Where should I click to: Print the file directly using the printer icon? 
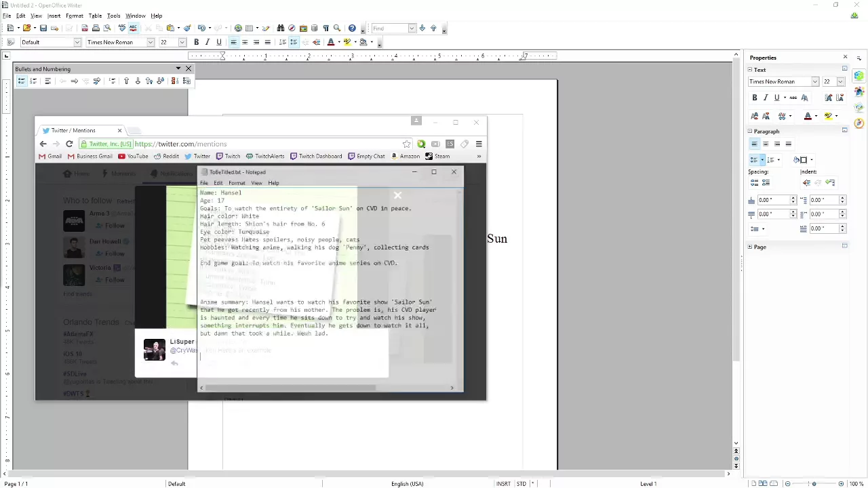[x=96, y=28]
